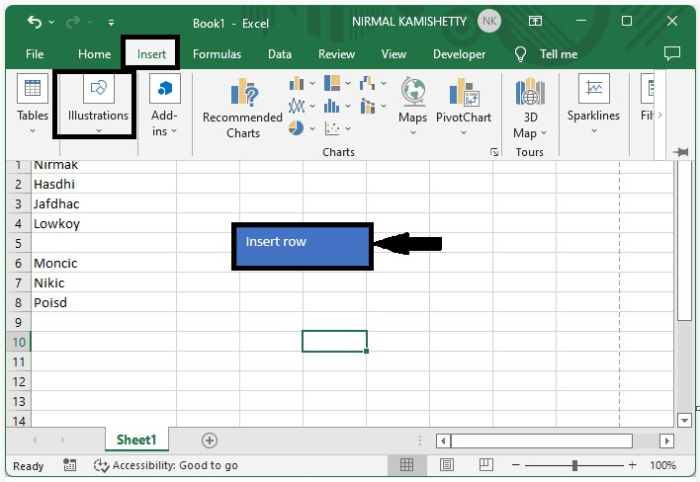The height and width of the screenshot is (482, 700).
Task: Open Customize Quick Access Toolbar menu
Action: [111, 22]
